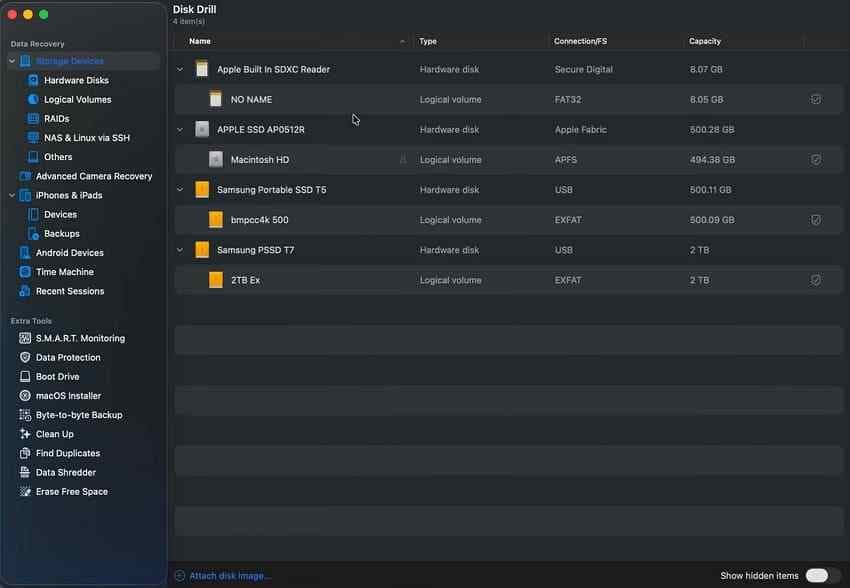The width and height of the screenshot is (850, 588).
Task: Click protection shield for 2TB Ex
Action: tap(816, 280)
